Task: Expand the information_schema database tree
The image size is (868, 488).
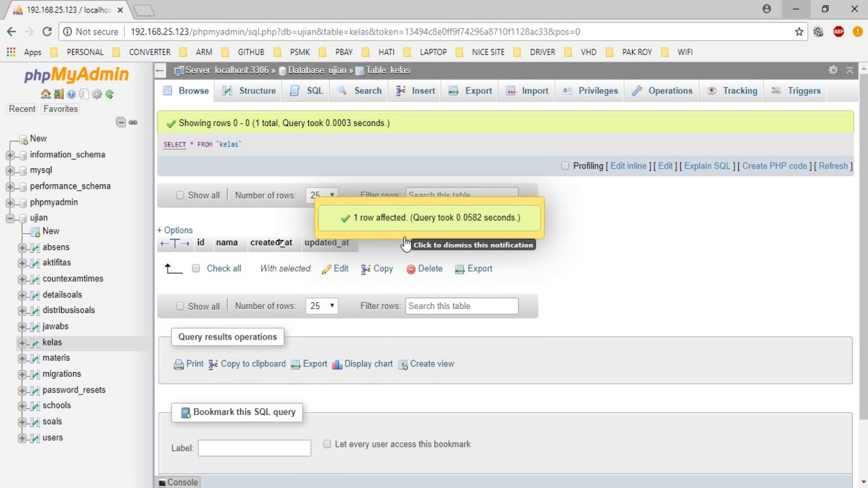Action: click(11, 155)
